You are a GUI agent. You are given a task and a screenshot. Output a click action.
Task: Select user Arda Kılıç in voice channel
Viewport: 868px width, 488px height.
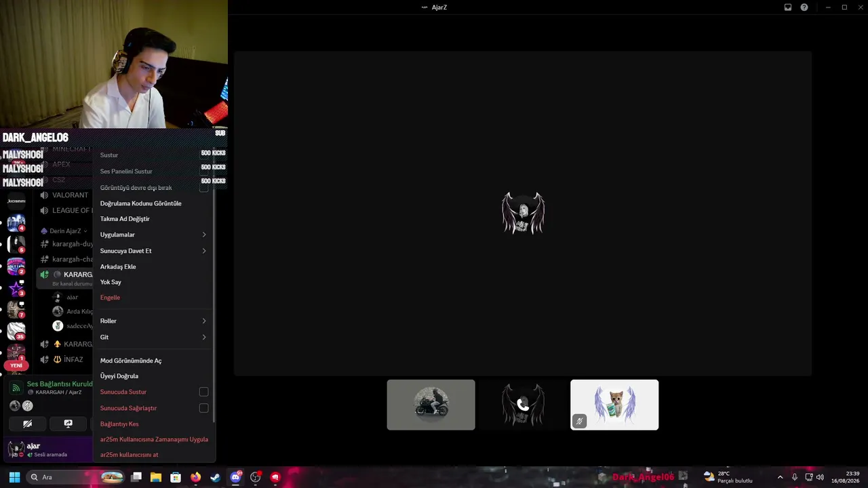click(x=72, y=311)
